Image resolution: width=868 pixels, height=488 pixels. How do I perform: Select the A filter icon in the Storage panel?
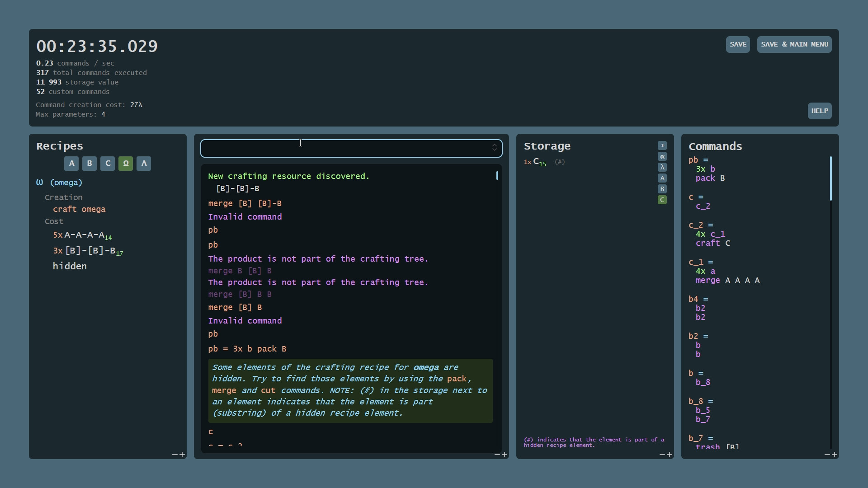[x=662, y=178]
